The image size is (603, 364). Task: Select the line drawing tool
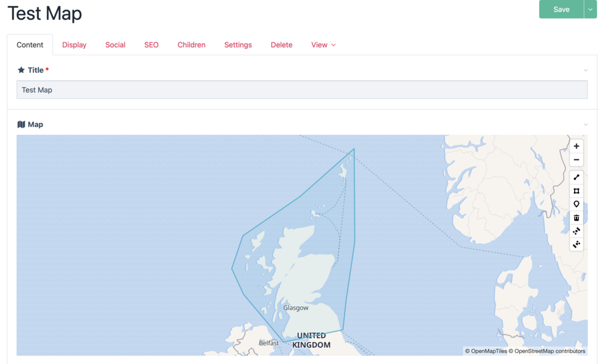(x=576, y=178)
